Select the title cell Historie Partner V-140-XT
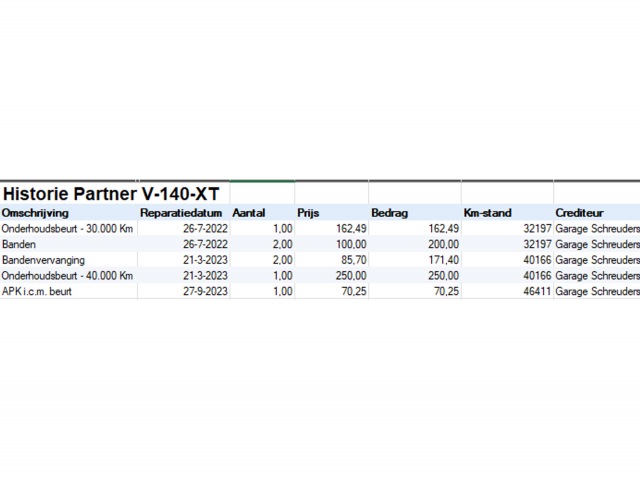 pyautogui.click(x=110, y=193)
